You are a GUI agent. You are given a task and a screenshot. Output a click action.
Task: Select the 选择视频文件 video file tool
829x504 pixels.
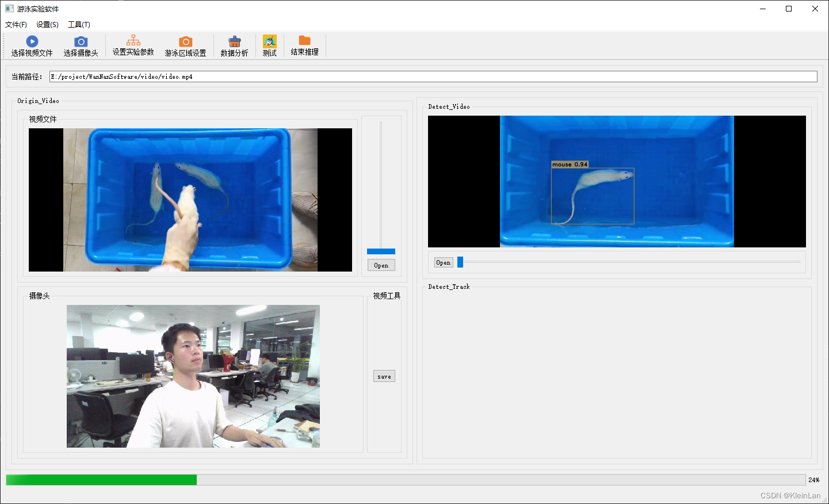[x=32, y=45]
